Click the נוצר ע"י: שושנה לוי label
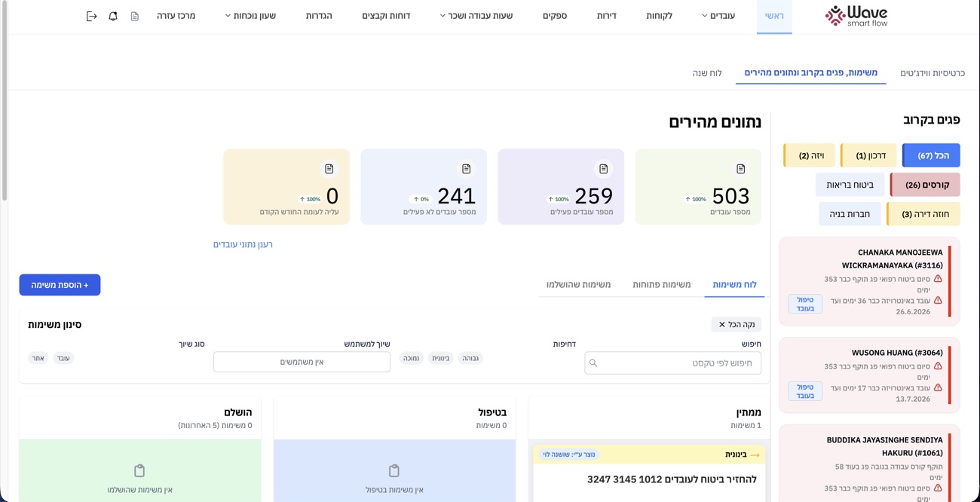This screenshot has height=502, width=980. (x=569, y=455)
